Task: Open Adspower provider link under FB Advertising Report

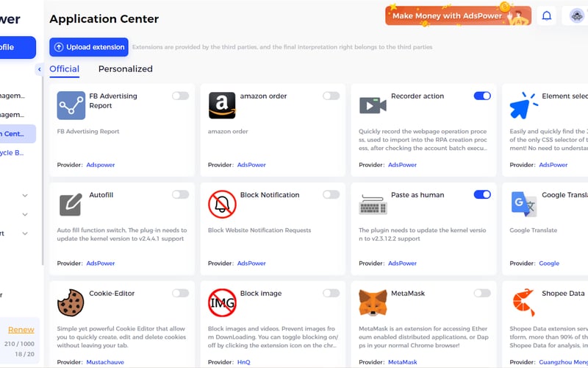Action: (x=101, y=165)
